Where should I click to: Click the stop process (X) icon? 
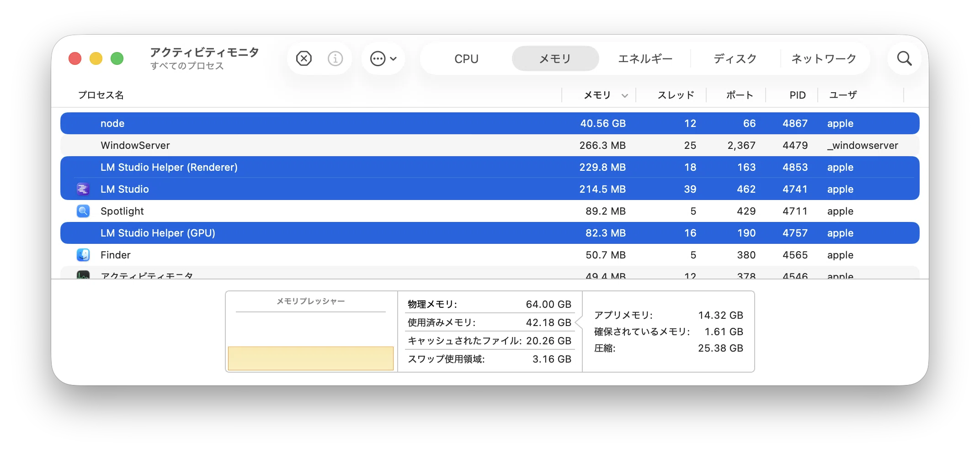(304, 58)
